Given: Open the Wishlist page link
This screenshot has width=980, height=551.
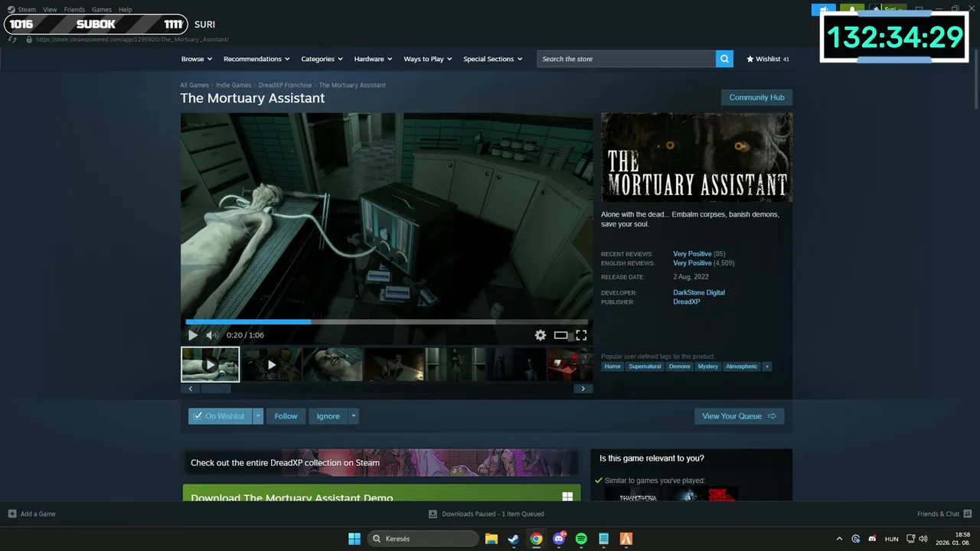Looking at the screenshot, I should (x=768, y=59).
